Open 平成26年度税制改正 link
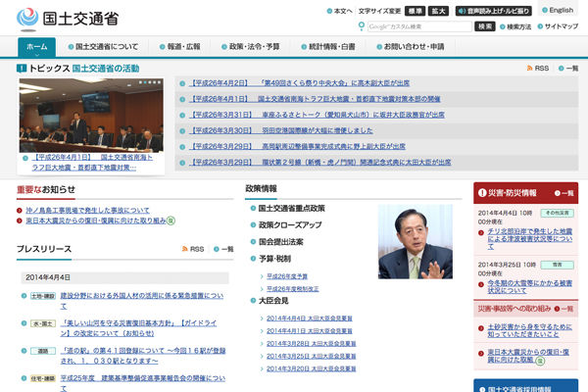This screenshot has height=392, width=588. tap(292, 289)
